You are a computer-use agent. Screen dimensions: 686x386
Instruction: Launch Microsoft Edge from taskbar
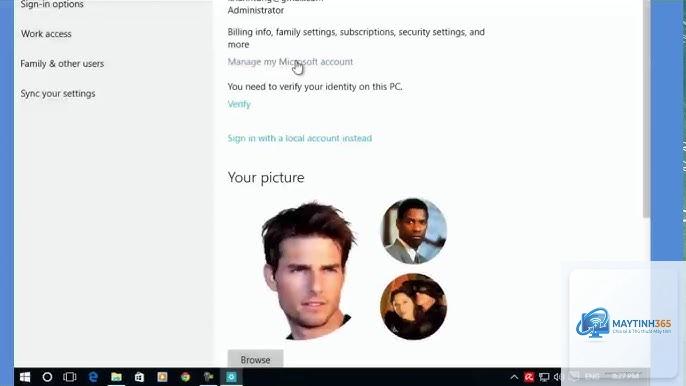tap(93, 377)
